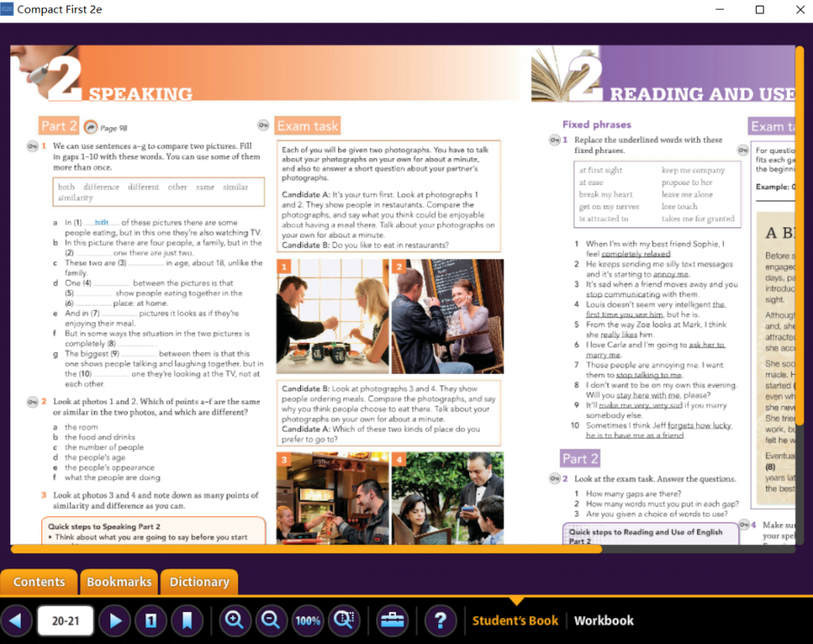Open the Contents tab
The width and height of the screenshot is (813, 644).
[x=39, y=582]
